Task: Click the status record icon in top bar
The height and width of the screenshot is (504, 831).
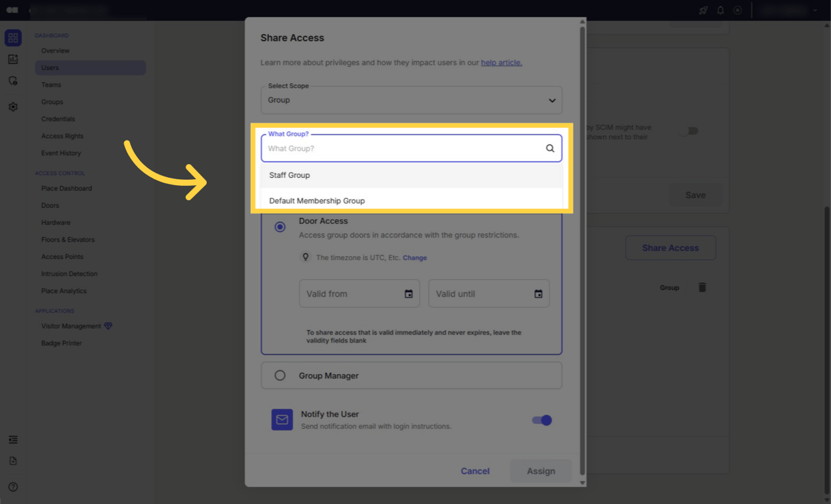Action: (737, 10)
